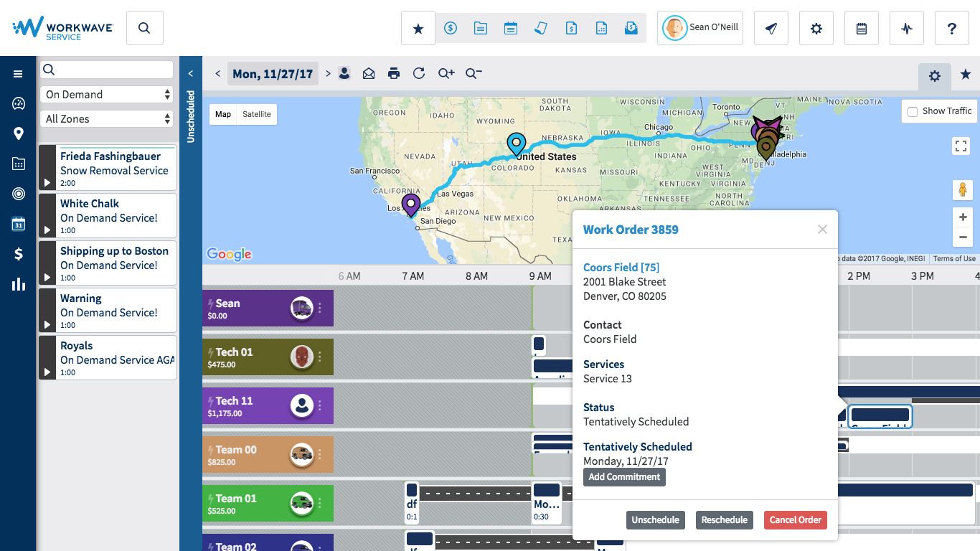Click the paper plane icon in header
The image size is (980, 551).
click(771, 29)
